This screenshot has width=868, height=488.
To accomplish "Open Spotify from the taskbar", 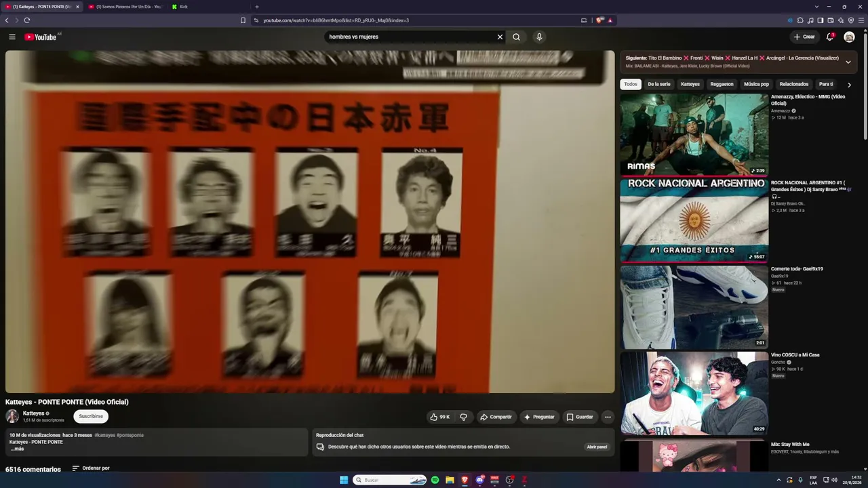I will pyautogui.click(x=435, y=480).
